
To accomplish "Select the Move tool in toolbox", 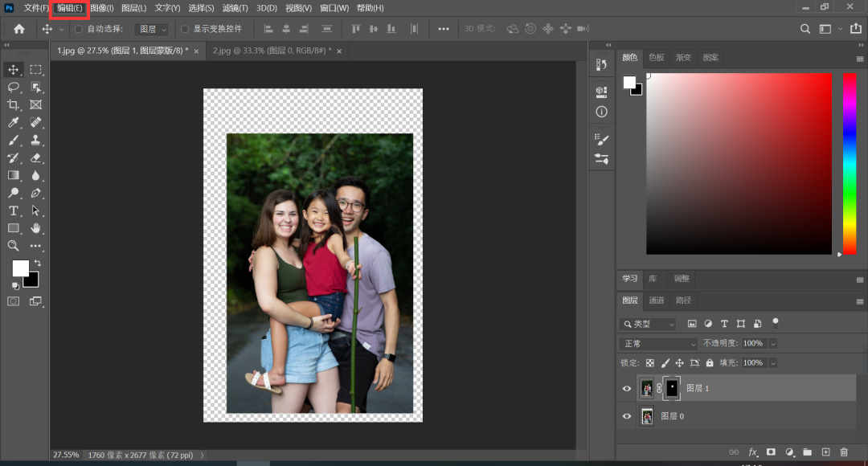I will pos(14,70).
